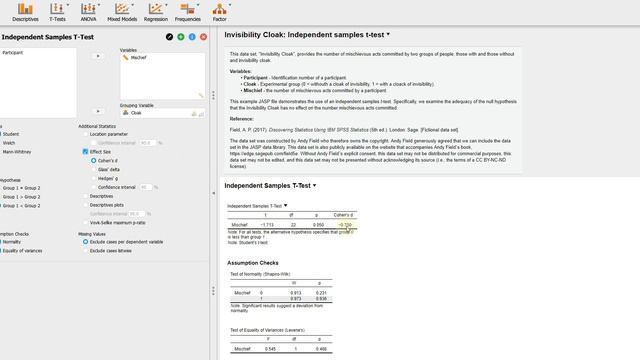This screenshot has width=640, height=360.
Task: Uncheck the Effect Size checkbox
Action: click(85, 151)
